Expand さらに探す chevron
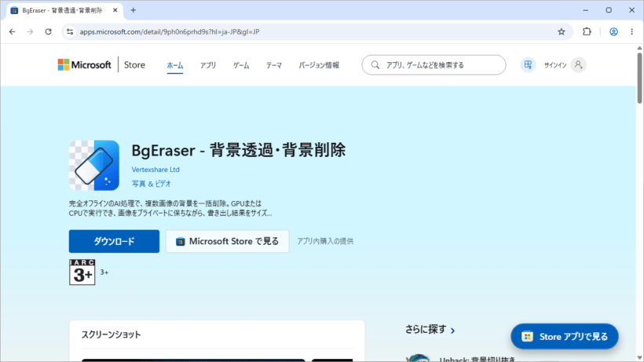 pyautogui.click(x=452, y=331)
